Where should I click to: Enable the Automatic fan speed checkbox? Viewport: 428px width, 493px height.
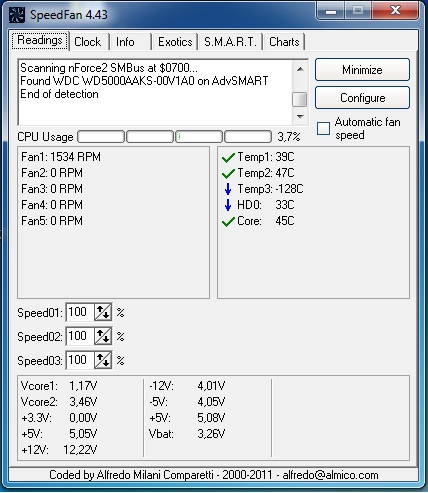click(323, 128)
